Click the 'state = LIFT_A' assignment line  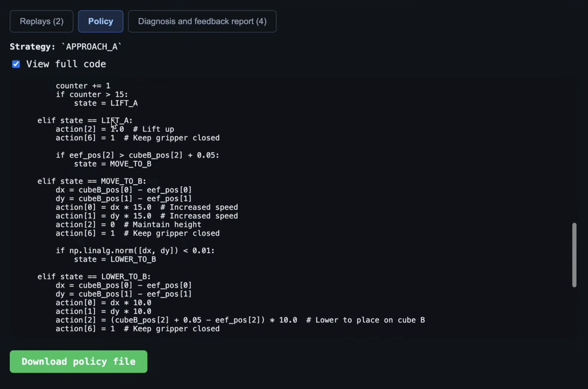pyautogui.click(x=106, y=103)
